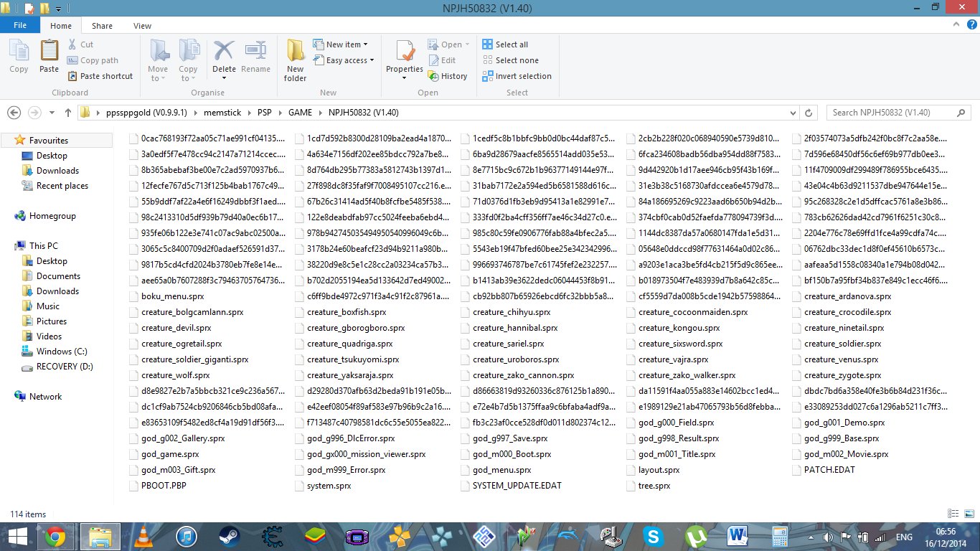Create a new folder with New folder icon
This screenshot has width=980, height=551.
295,59
